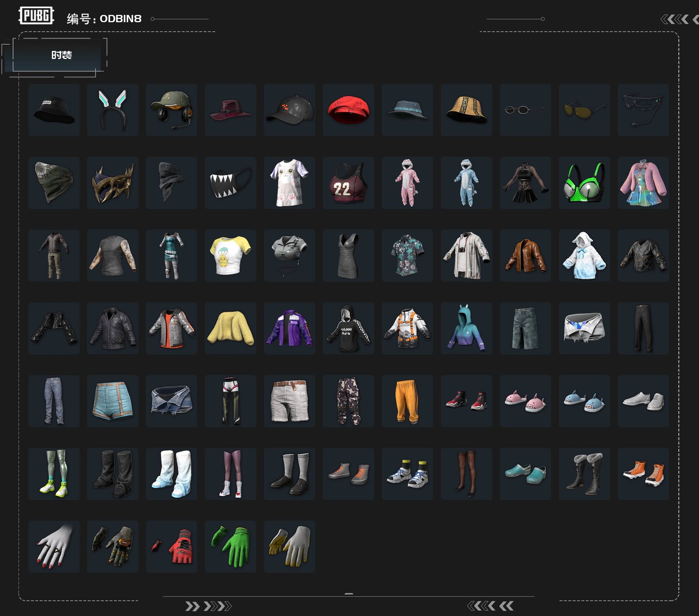Viewport: 699px width, 616px height.
Task: Choose the yellow fluffy sweater
Action: 230,328
